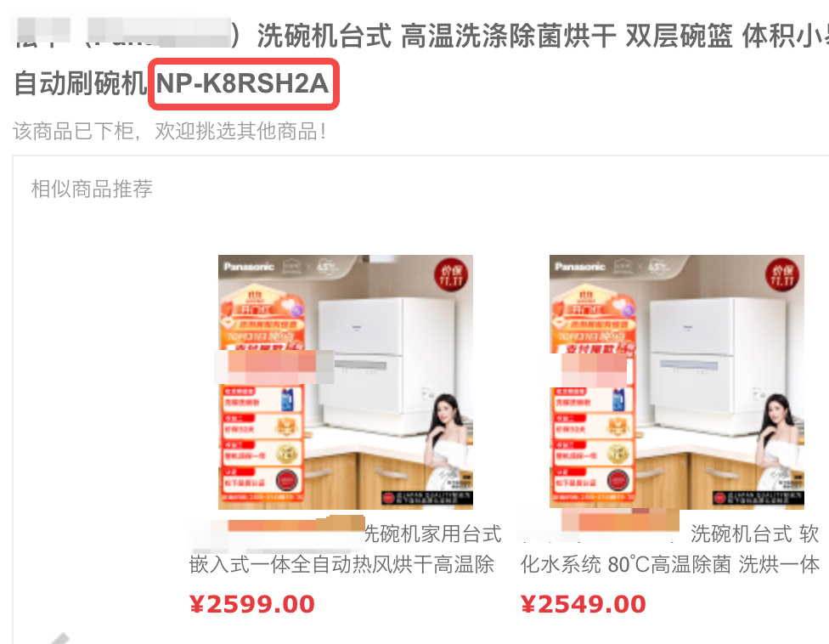The image size is (829, 644).
Task: Click the 该商品已下柜 off-shelf notice
Action: tap(169, 131)
